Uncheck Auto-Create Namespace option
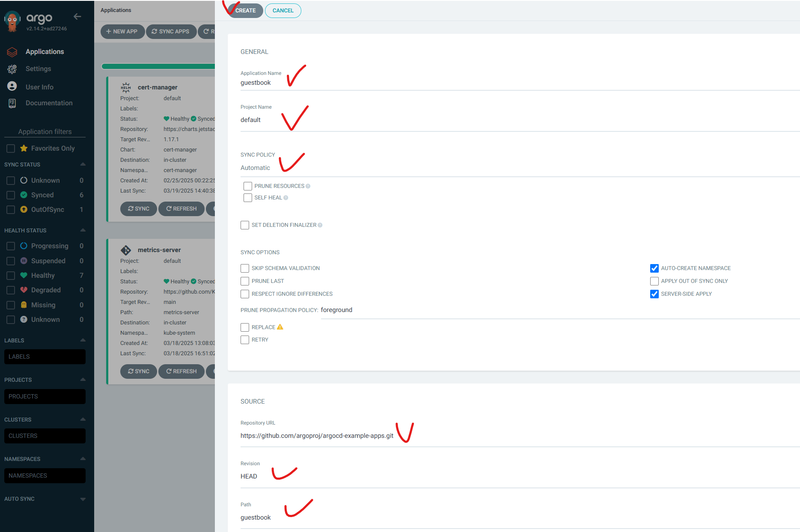800x532 pixels. click(654, 268)
